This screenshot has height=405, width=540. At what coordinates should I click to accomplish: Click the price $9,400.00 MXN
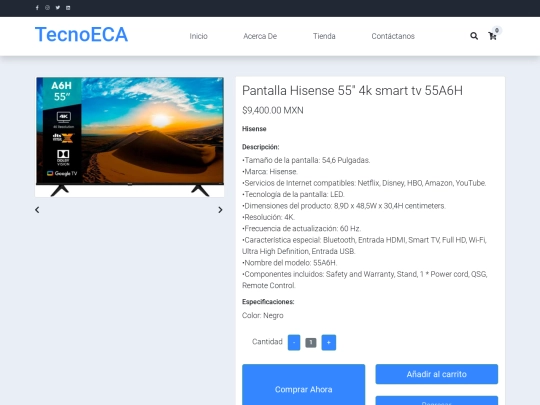(x=273, y=111)
